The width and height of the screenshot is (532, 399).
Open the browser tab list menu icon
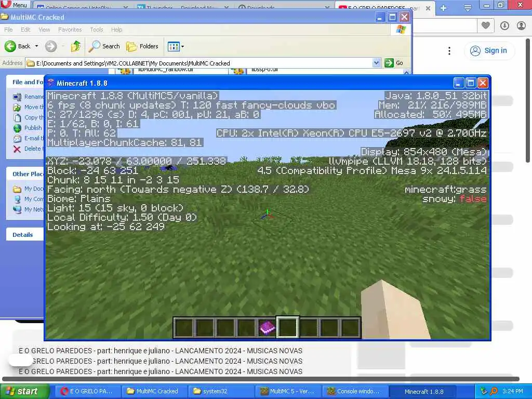[x=468, y=8]
